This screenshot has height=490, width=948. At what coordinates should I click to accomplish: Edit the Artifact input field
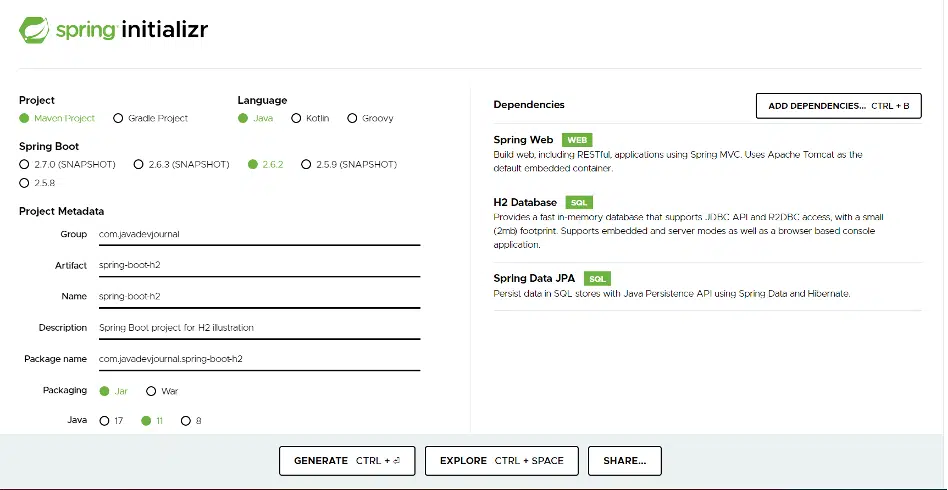click(x=259, y=265)
